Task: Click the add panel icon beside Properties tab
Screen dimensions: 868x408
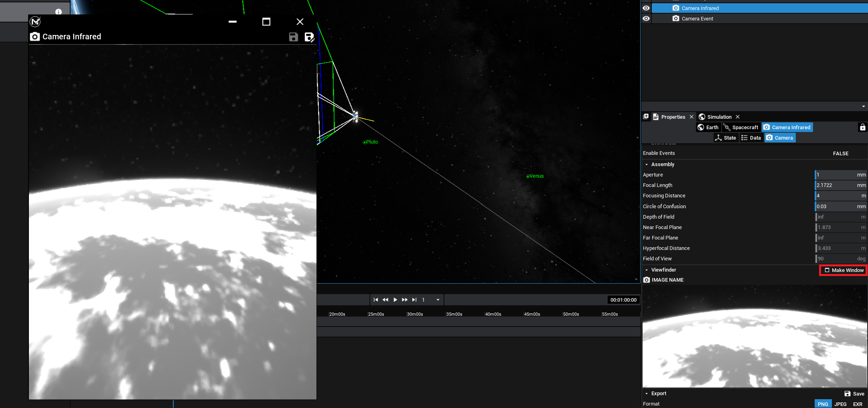Action: (x=646, y=117)
